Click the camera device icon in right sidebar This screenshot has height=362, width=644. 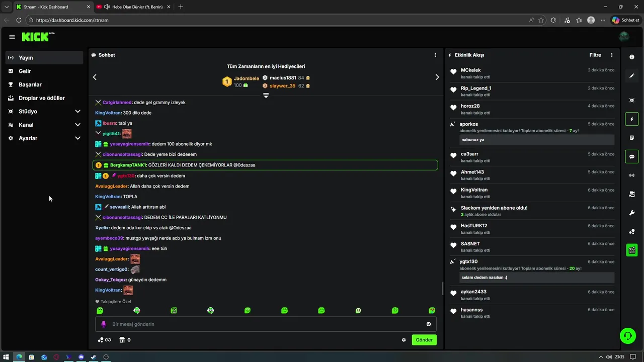point(632,194)
